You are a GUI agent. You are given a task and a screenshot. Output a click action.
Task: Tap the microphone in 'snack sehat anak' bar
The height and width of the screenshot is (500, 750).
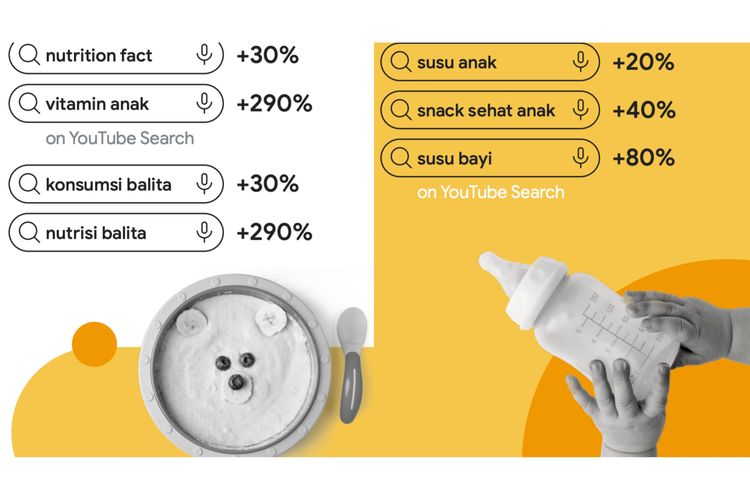[x=580, y=110]
